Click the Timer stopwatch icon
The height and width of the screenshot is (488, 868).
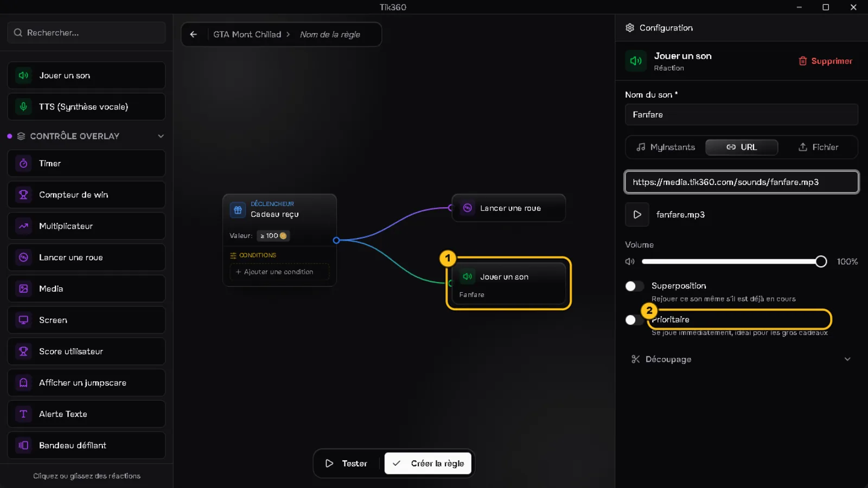pyautogui.click(x=23, y=163)
